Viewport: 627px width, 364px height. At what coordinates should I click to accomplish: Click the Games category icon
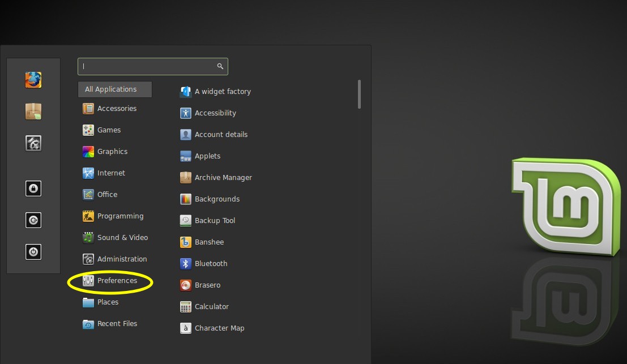(88, 130)
